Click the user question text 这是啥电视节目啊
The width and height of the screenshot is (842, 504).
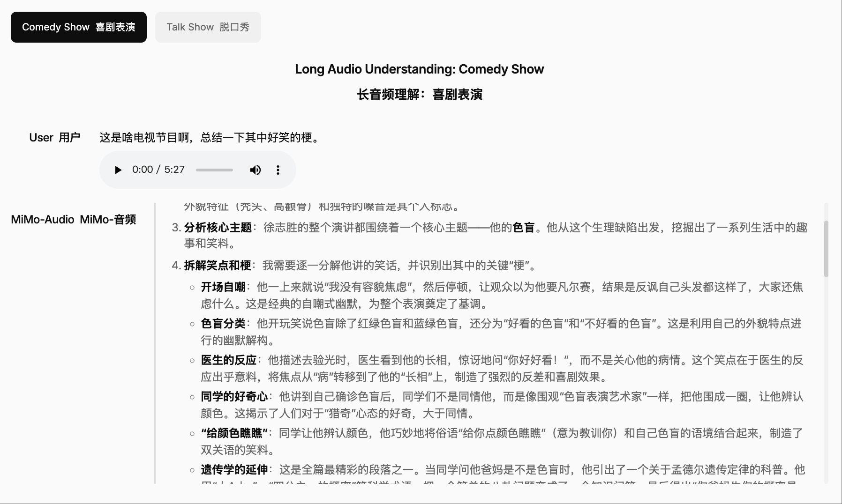tap(210, 138)
